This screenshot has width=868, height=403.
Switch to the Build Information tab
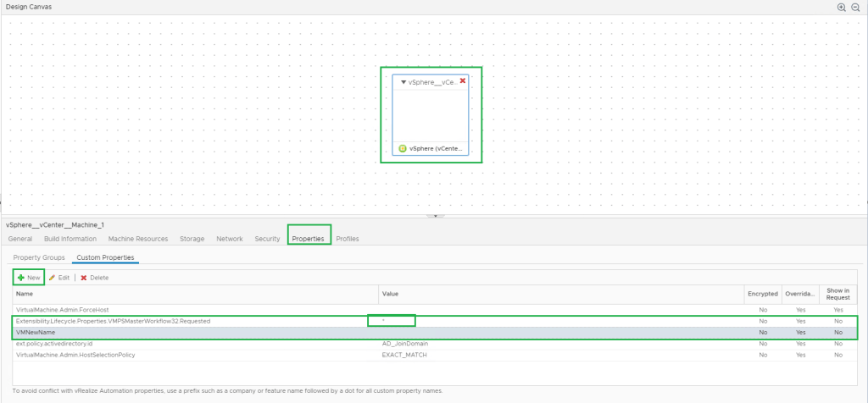pos(70,240)
